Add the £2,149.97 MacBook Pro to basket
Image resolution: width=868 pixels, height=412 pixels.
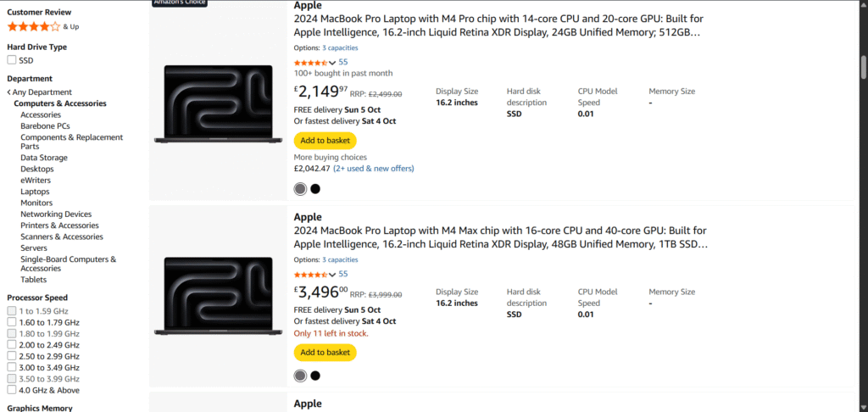coord(325,141)
